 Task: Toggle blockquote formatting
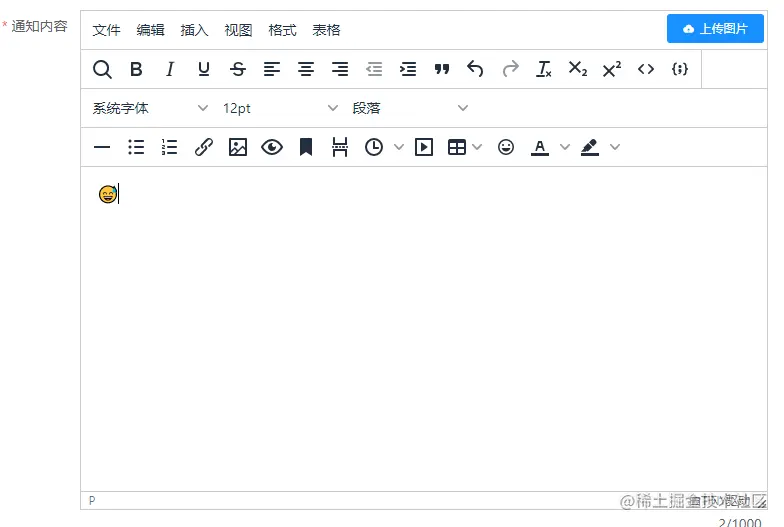[442, 69]
